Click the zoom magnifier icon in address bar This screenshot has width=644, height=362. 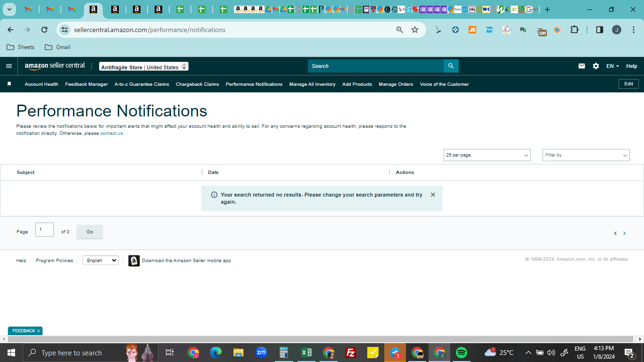400,30
